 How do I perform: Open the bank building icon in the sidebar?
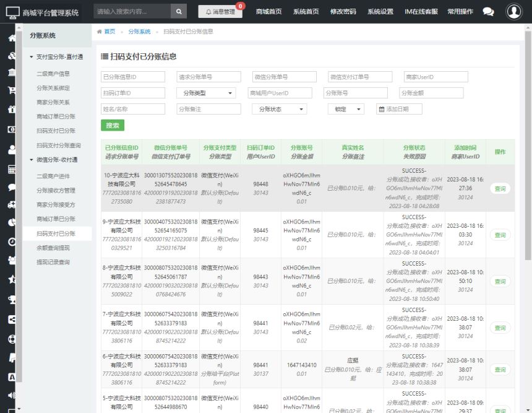tap(12, 72)
